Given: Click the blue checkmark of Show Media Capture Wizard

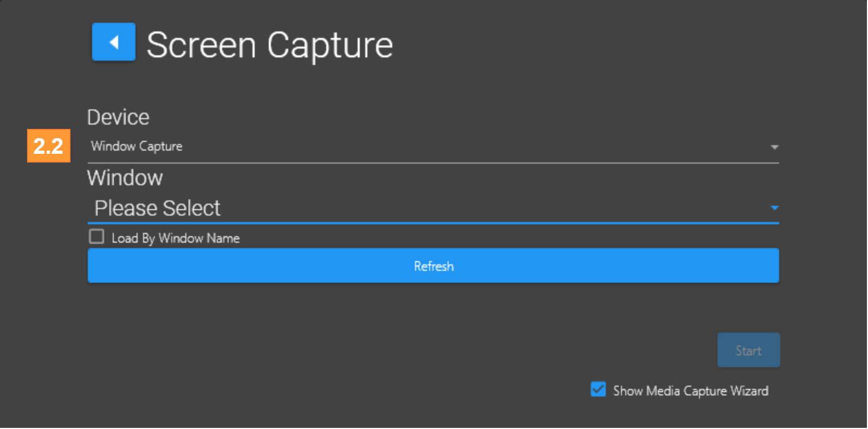Looking at the screenshot, I should point(598,389).
